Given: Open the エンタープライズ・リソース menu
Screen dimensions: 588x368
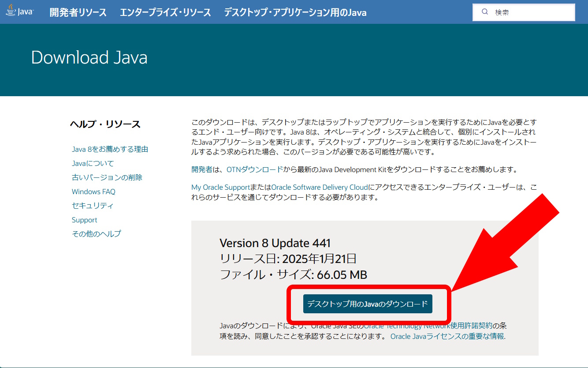Looking at the screenshot, I should click(x=165, y=12).
